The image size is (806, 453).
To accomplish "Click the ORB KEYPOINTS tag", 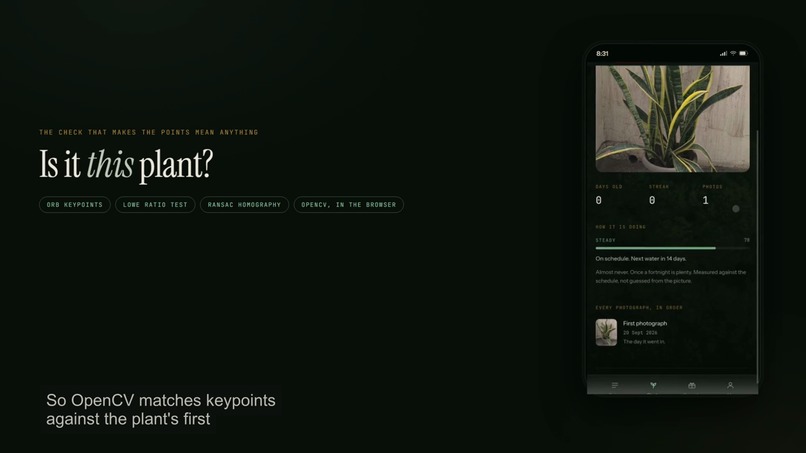I will click(75, 205).
